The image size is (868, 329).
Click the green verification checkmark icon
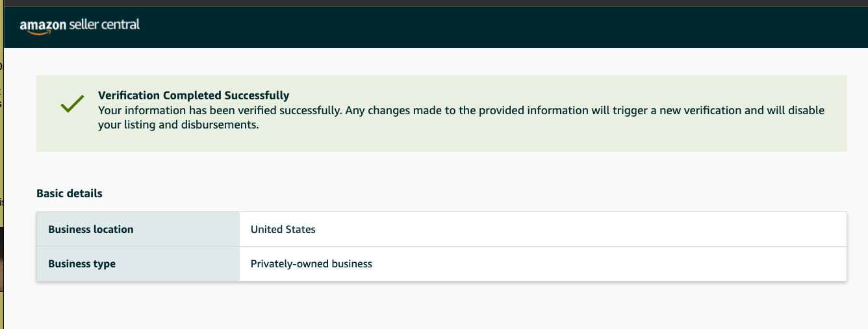(72, 104)
